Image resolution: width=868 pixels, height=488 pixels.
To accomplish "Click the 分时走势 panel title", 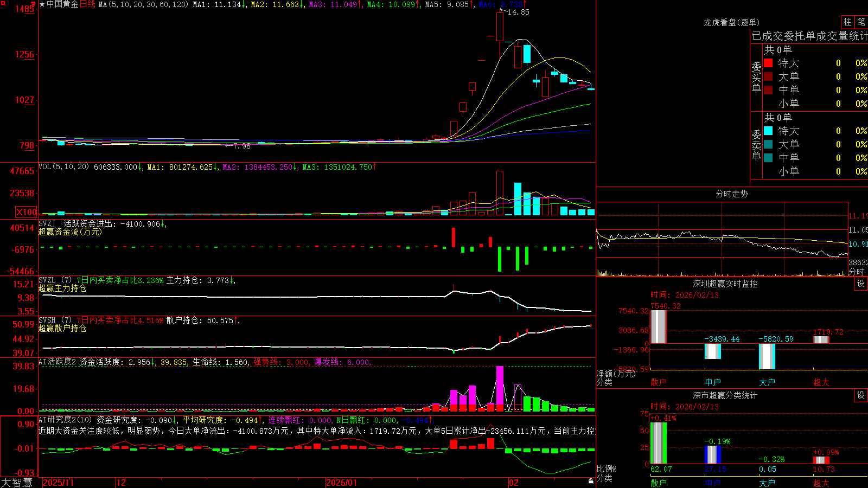I will [731, 194].
